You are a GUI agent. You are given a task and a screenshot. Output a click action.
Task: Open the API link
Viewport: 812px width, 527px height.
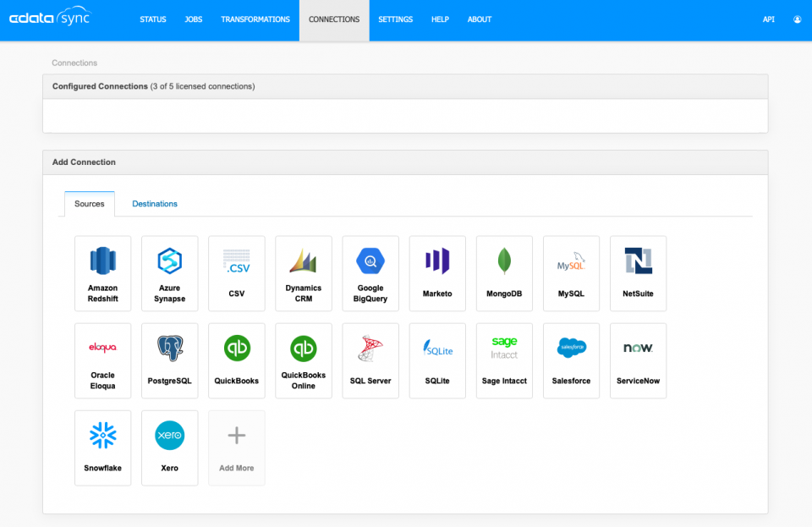[x=768, y=19]
